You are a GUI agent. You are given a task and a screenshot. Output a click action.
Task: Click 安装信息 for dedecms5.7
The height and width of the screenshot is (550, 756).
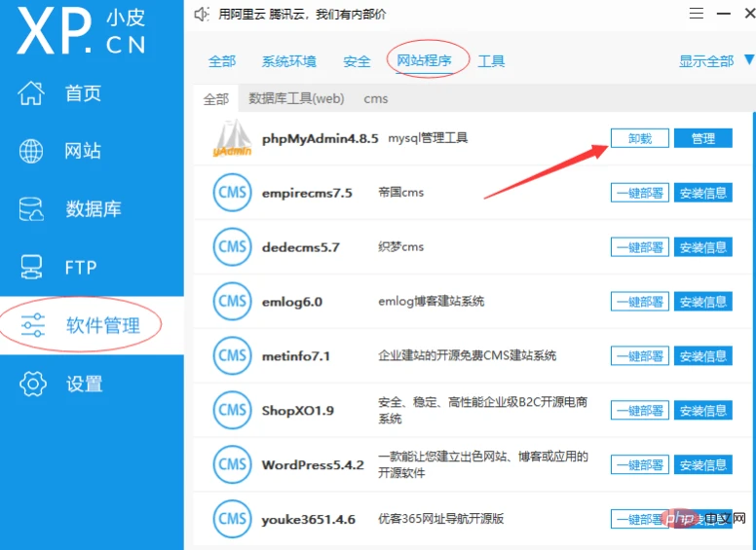[703, 247]
